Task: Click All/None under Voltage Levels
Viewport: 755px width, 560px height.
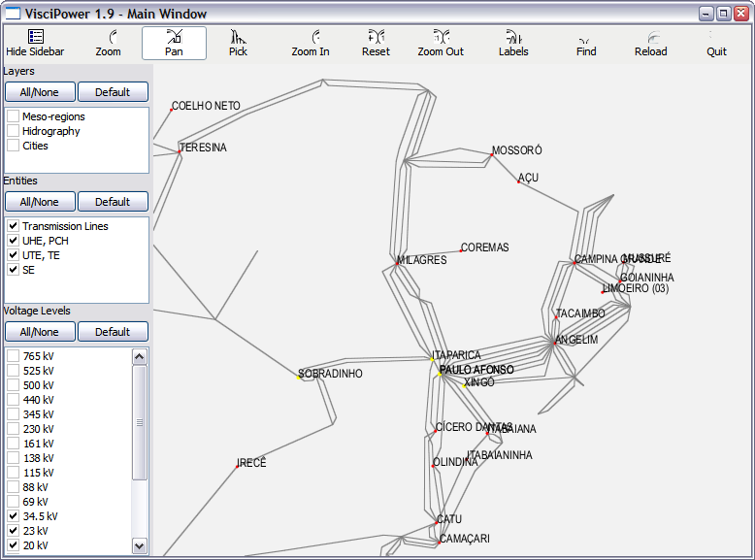Action: (x=40, y=332)
